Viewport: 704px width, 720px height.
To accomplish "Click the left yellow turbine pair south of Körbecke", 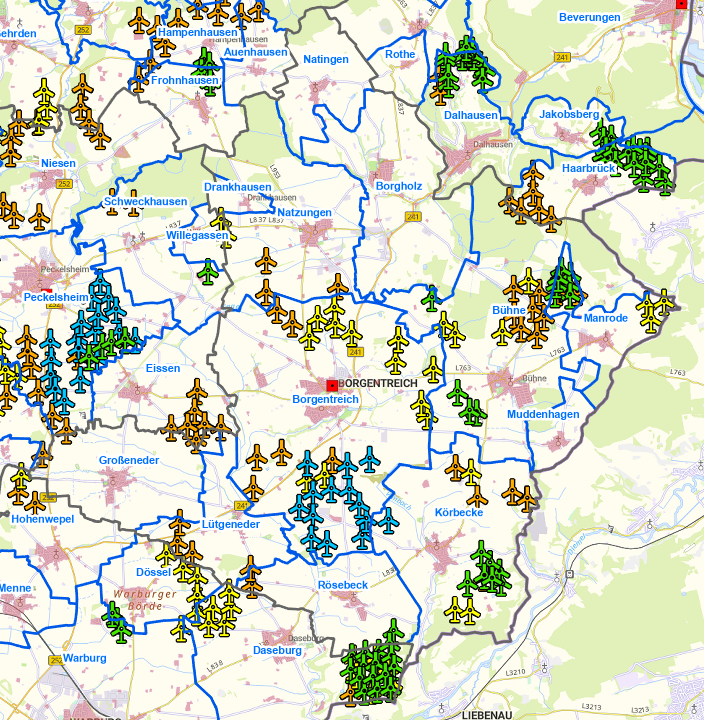I will (455, 609).
